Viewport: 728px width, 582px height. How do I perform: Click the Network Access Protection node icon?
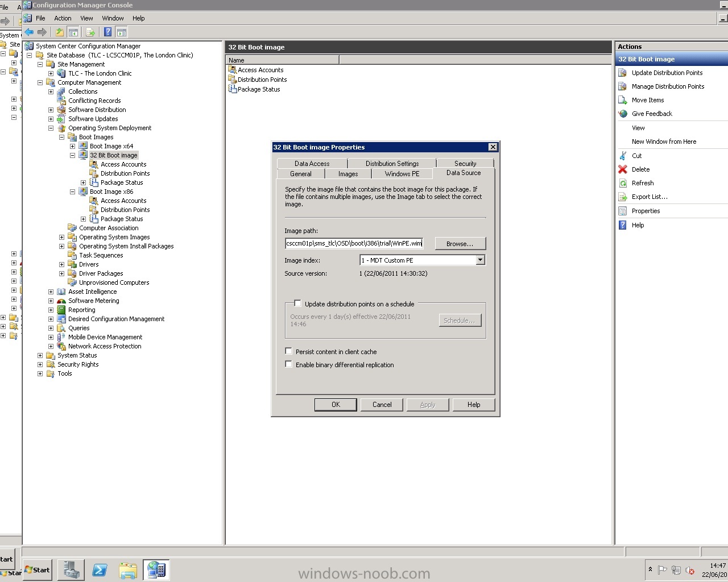point(61,346)
